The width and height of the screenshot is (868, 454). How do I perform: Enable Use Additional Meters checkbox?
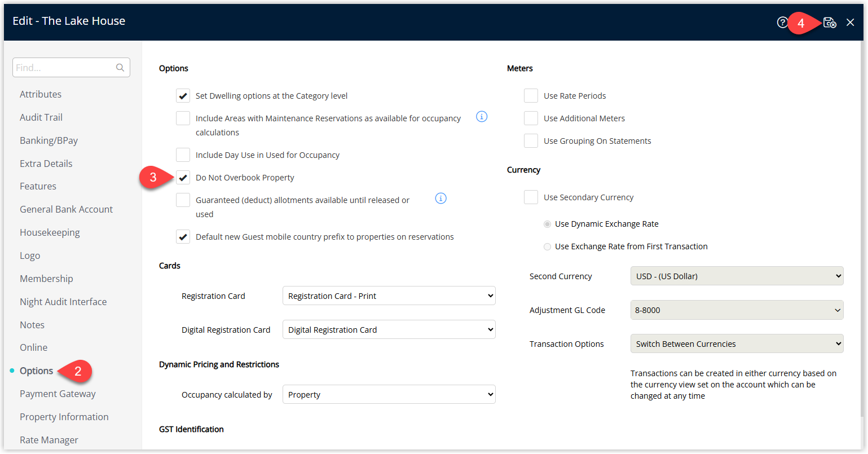(531, 118)
